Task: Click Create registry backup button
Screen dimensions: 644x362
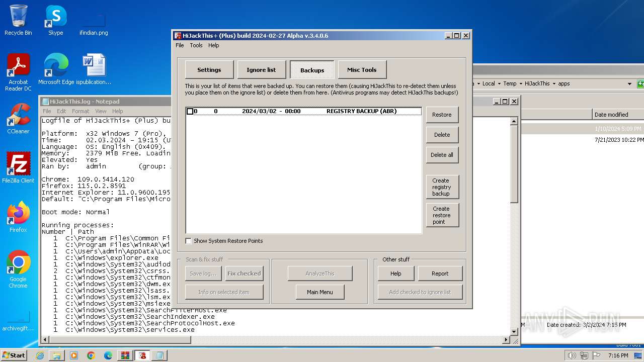Action: pyautogui.click(x=442, y=187)
